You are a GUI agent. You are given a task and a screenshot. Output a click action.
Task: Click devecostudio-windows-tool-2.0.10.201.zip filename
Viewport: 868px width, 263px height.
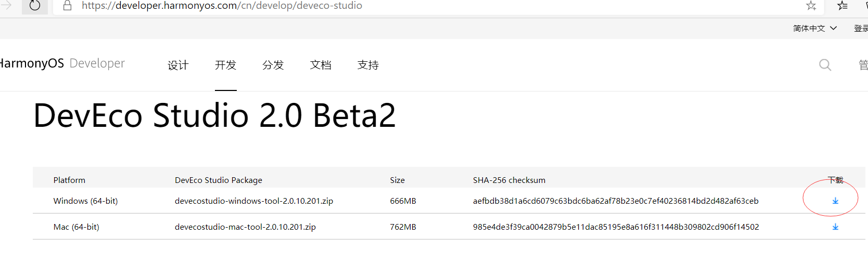(254, 201)
